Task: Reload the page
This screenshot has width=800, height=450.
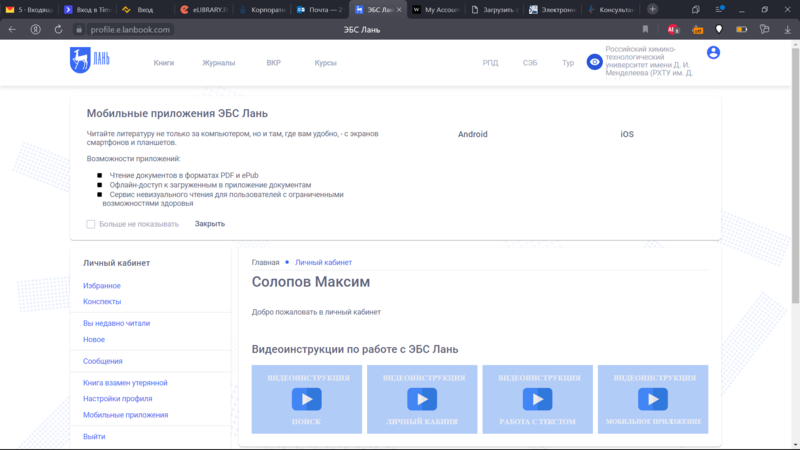Action: click(x=58, y=30)
